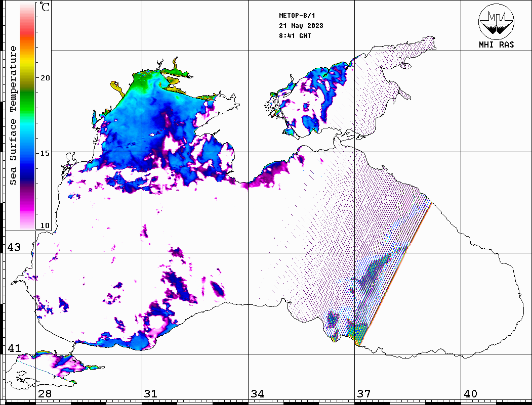The image size is (532, 405).
Task: Click the time "8:41 GMT"
Action: [x=295, y=35]
